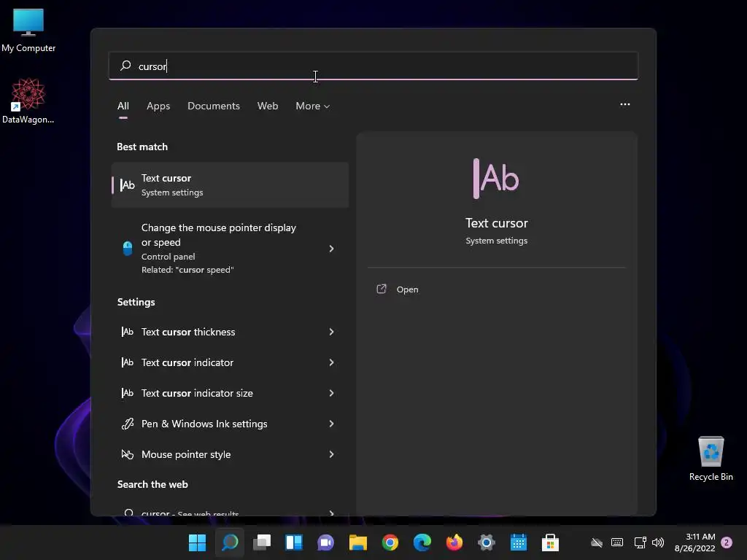The width and height of the screenshot is (747, 560).
Task: Open Microsoft Store from the taskbar
Action: (x=550, y=542)
